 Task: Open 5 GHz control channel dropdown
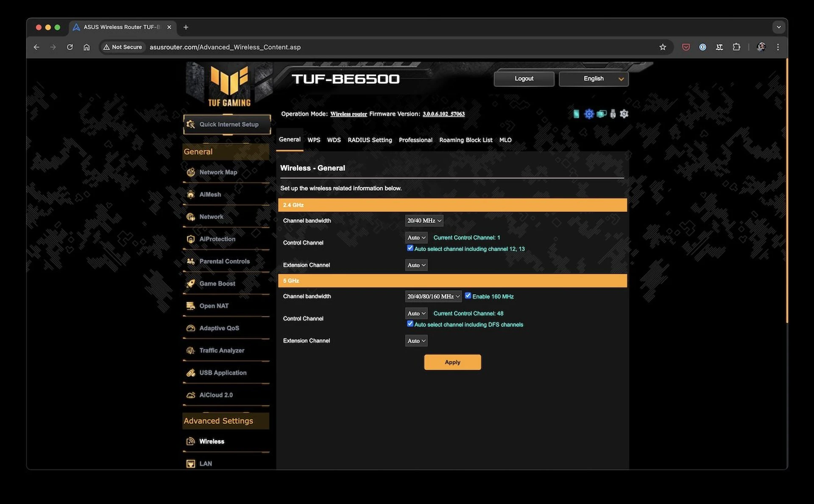tap(416, 313)
